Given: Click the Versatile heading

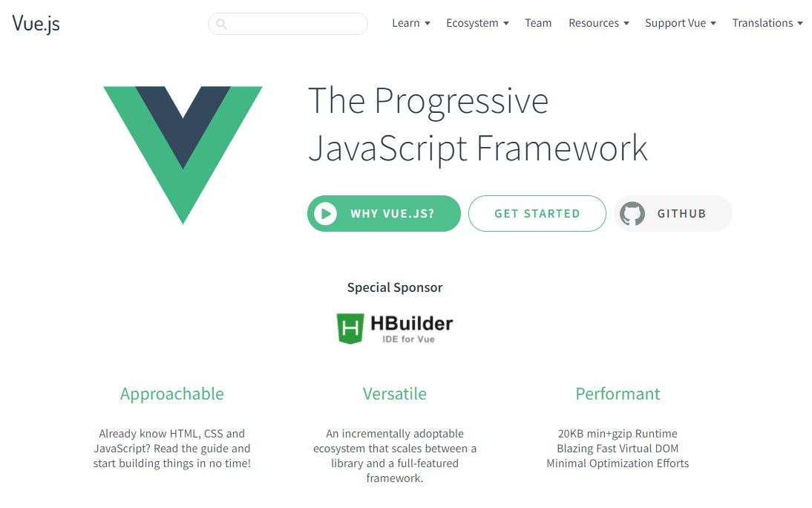Looking at the screenshot, I should pos(395,394).
